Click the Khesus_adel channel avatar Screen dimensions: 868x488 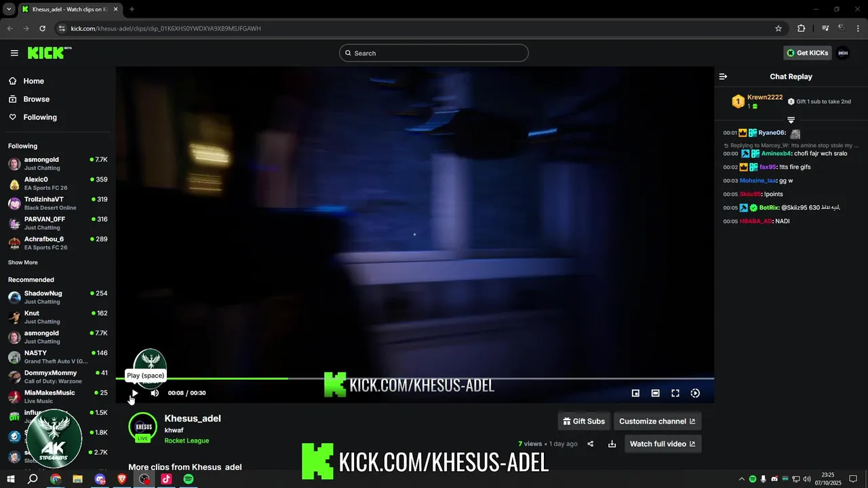(x=143, y=428)
